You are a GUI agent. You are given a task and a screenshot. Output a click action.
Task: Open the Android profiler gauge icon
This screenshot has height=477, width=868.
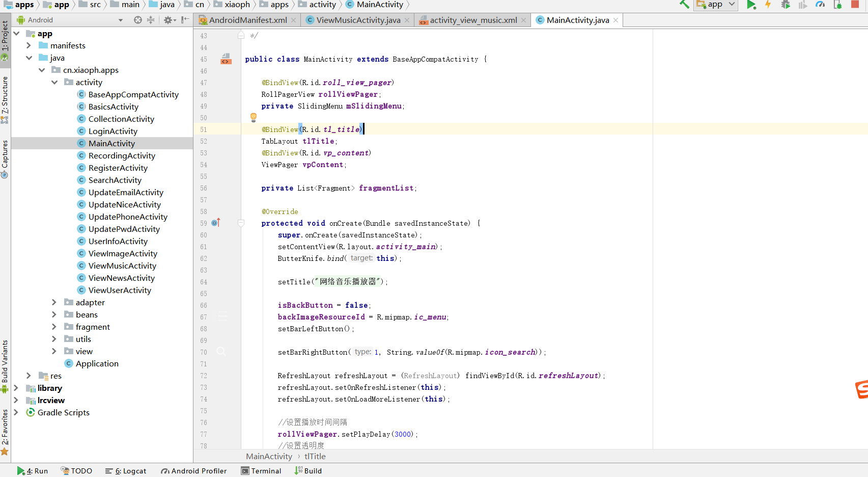[820, 5]
